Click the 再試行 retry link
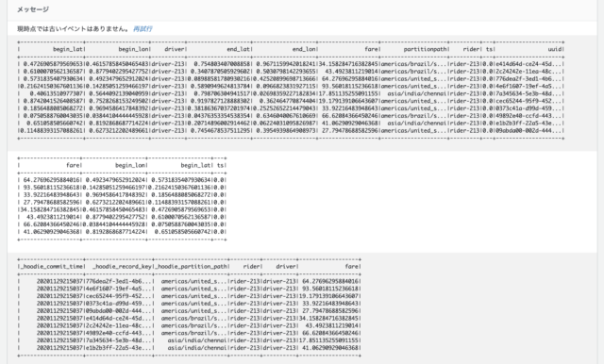 tap(143, 29)
